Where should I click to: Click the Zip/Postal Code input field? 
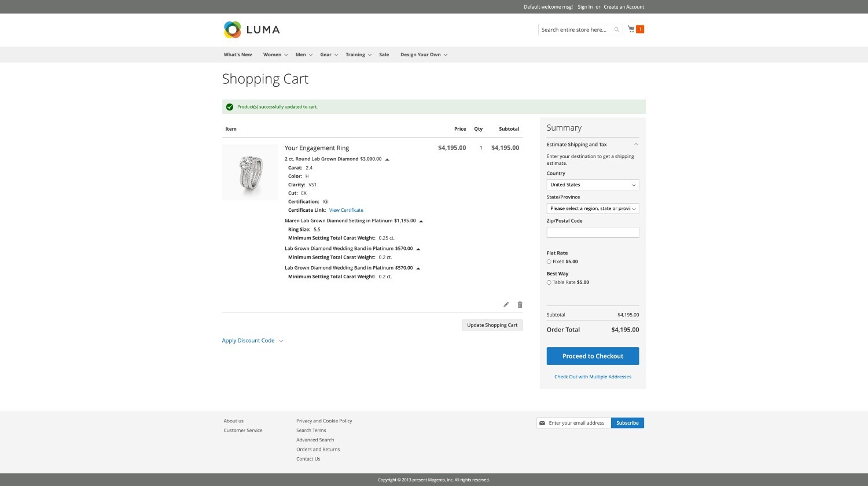(x=592, y=232)
